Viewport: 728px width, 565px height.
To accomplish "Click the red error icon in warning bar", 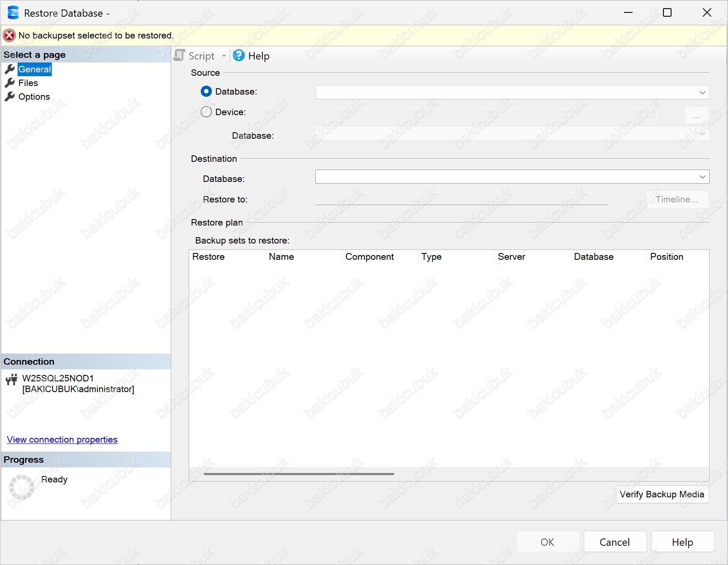I will [9, 36].
